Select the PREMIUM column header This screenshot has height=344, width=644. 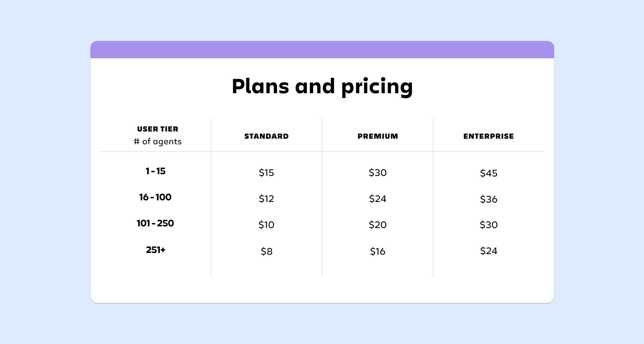coord(378,136)
